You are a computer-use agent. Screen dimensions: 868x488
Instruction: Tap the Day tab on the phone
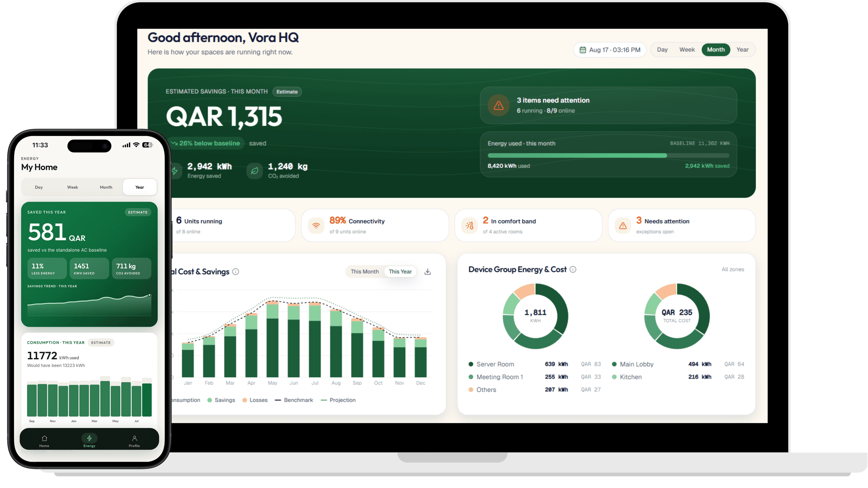pos(39,187)
